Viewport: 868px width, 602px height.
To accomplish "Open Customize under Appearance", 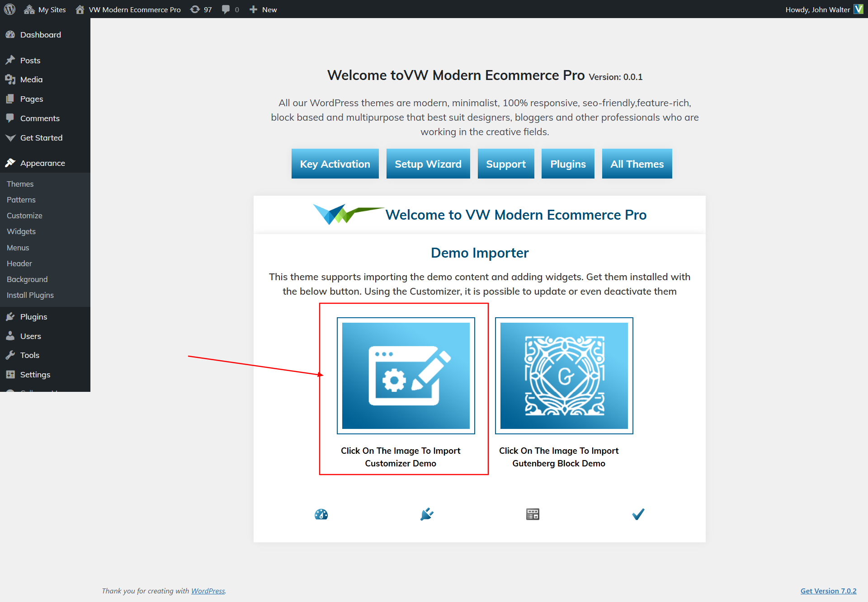I will click(24, 216).
